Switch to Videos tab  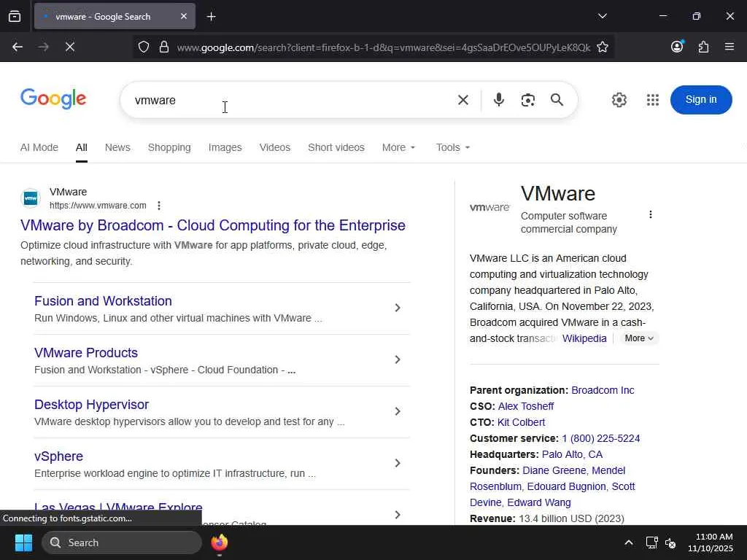point(275,147)
